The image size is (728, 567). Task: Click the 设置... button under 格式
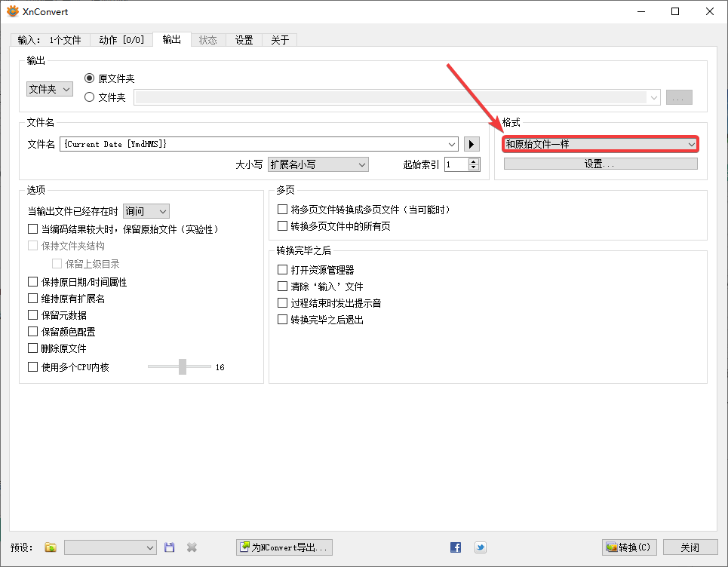[x=600, y=163]
